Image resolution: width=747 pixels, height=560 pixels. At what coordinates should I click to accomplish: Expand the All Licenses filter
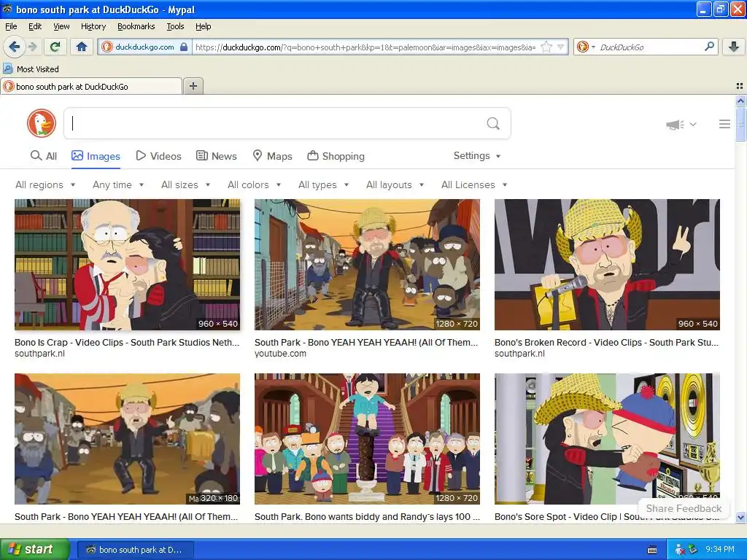click(474, 184)
